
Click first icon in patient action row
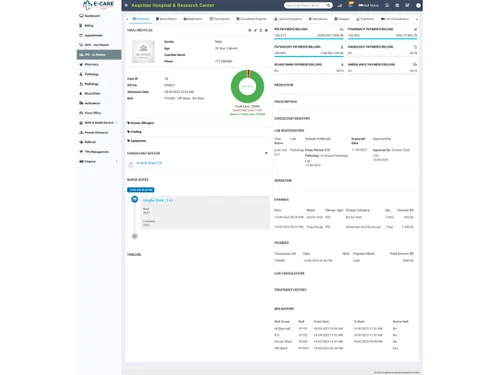click(x=250, y=30)
